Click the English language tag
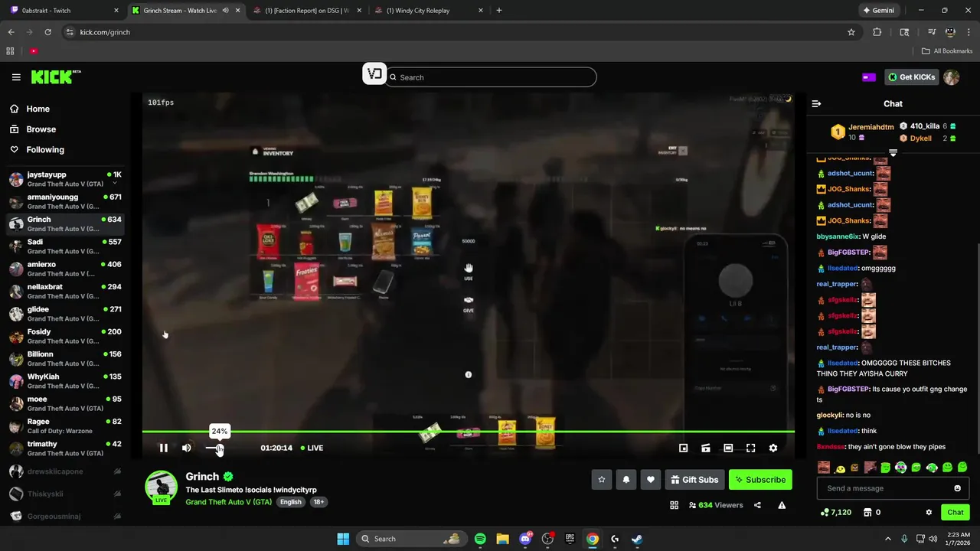The width and height of the screenshot is (980, 551). click(x=290, y=502)
